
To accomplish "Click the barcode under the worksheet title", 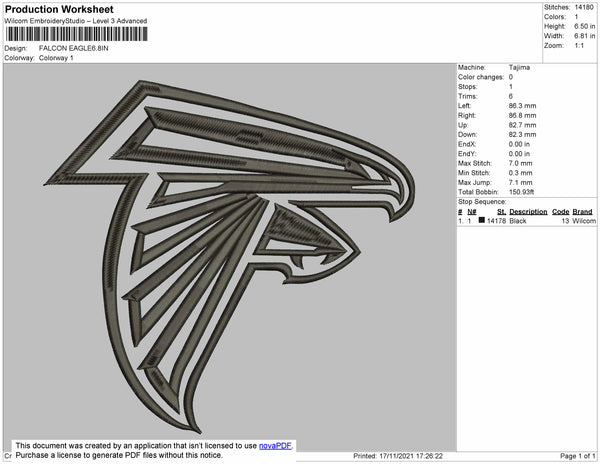I will [x=76, y=34].
